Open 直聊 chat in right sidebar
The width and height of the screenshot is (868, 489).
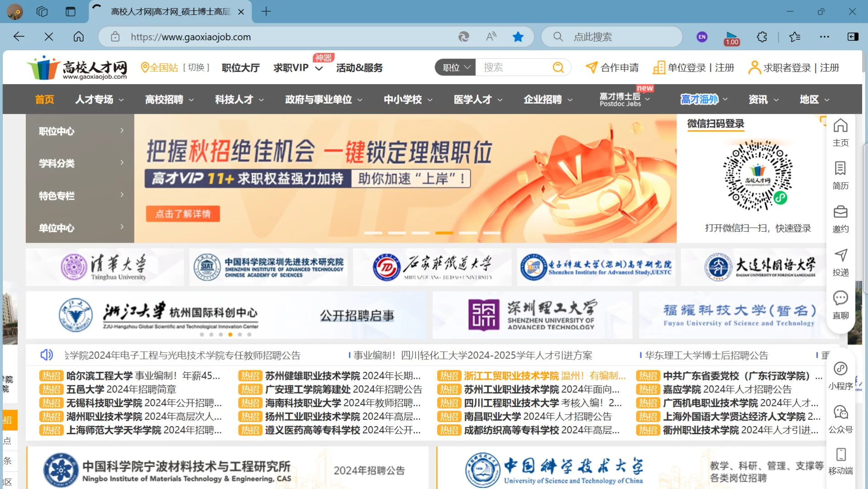[x=840, y=306]
